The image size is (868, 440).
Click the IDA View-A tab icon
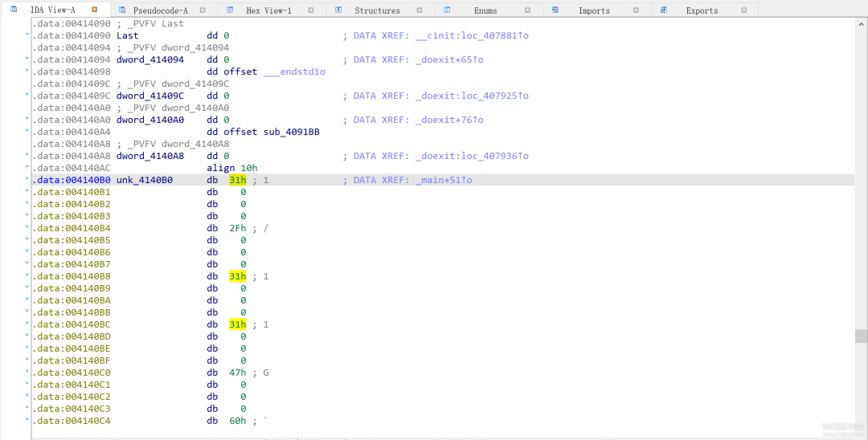click(x=14, y=10)
